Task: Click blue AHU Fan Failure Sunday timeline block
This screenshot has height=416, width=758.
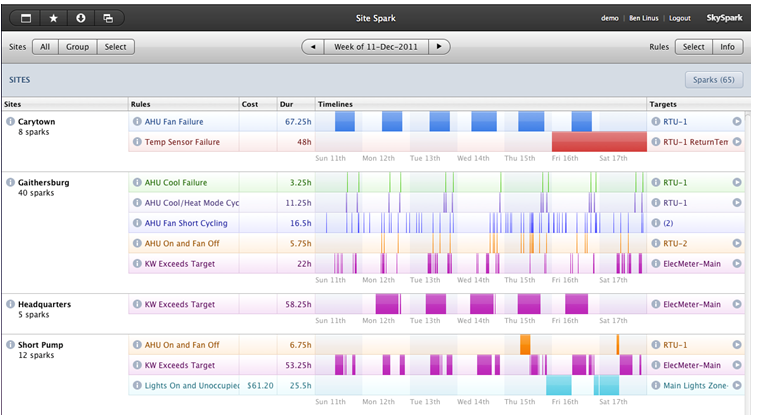Action: pos(345,122)
